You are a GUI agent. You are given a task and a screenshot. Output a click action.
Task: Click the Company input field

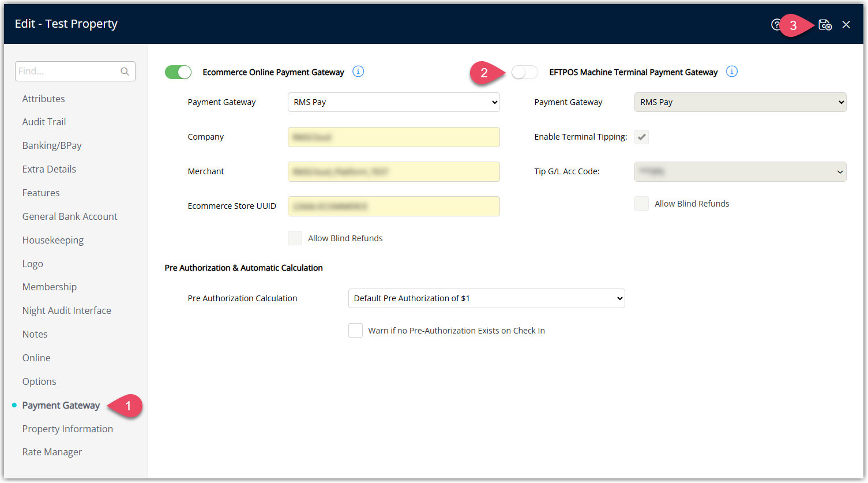(x=394, y=137)
